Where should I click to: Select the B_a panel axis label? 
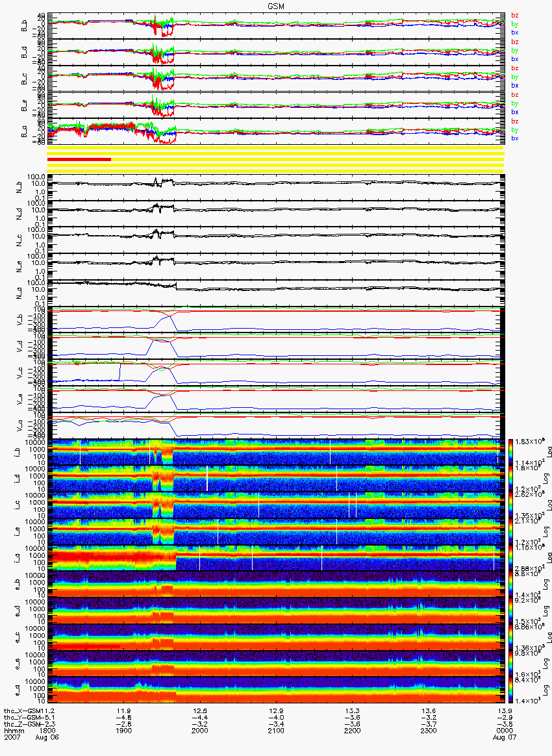click(23, 132)
